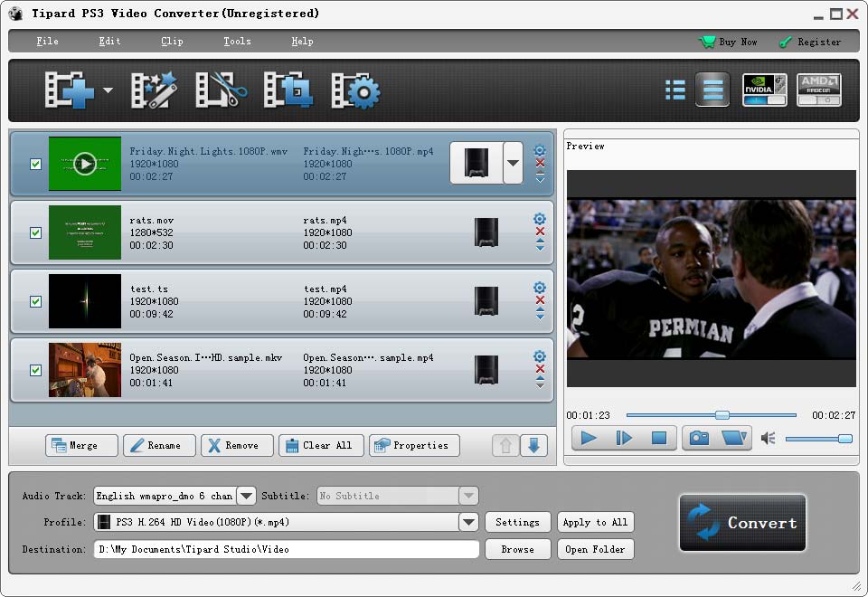Remove Friday.Night.Lights with red X icon
Image resolution: width=868 pixels, height=597 pixels.
click(x=540, y=163)
